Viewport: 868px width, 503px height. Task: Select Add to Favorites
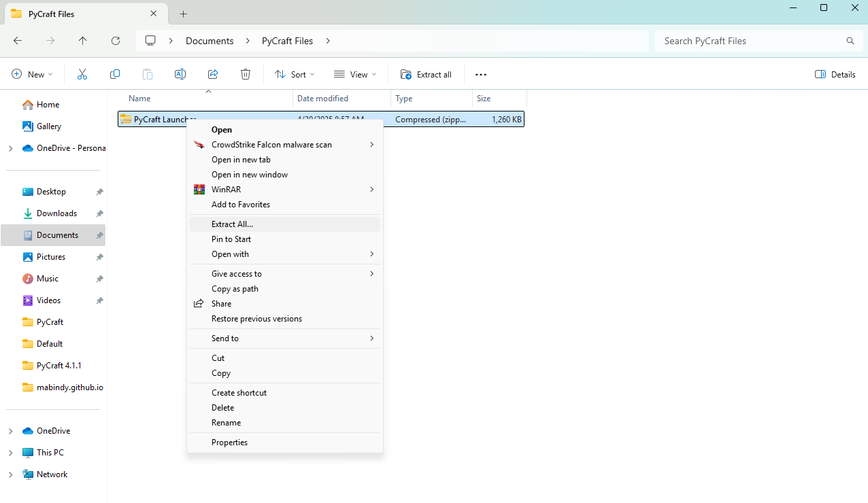point(285,205)
